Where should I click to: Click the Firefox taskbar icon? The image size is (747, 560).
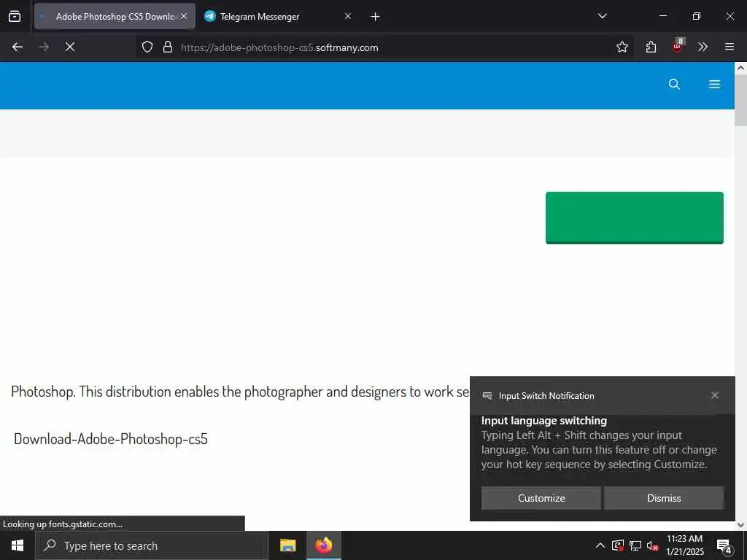[x=323, y=545]
